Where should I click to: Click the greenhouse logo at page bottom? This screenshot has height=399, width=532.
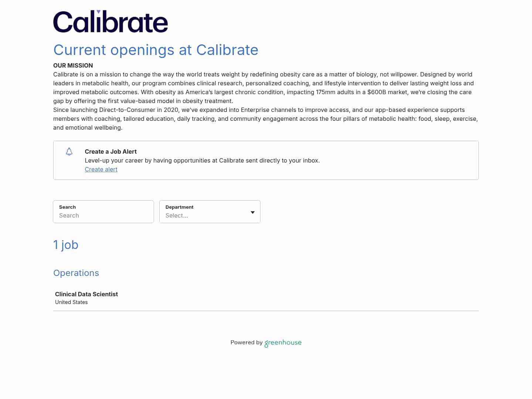283,343
